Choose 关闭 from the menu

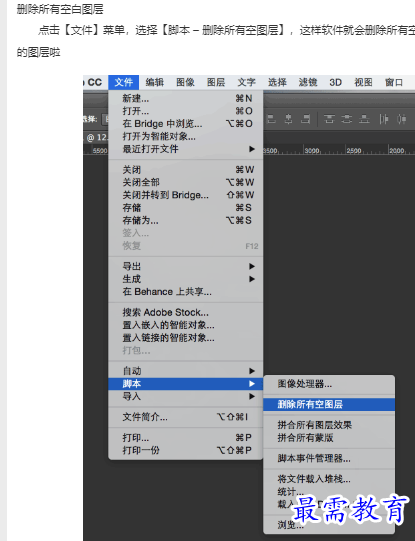(186, 170)
